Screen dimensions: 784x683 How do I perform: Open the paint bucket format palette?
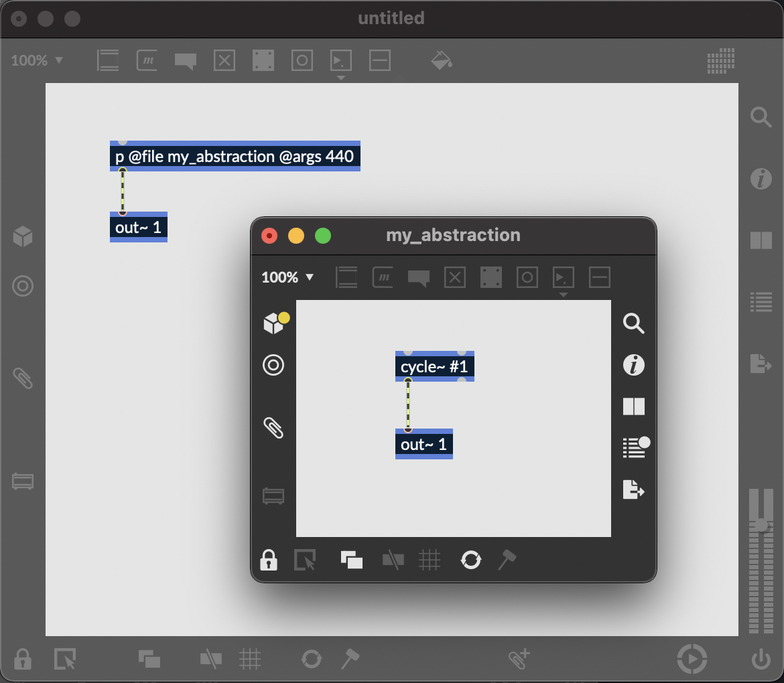(x=442, y=60)
